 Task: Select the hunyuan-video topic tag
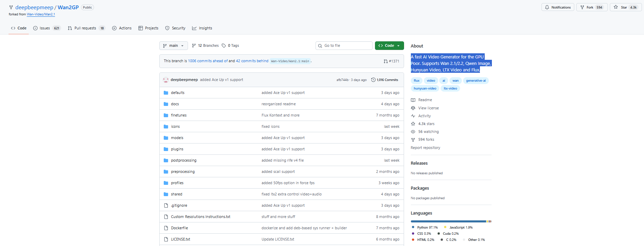[425, 88]
